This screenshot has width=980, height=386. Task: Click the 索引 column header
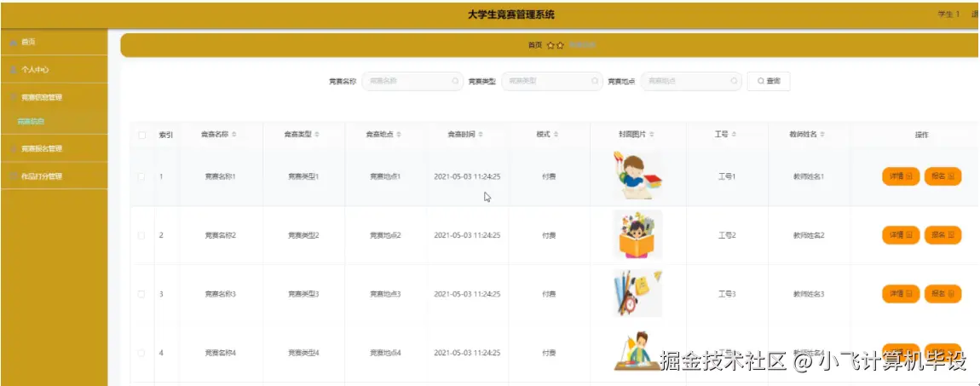pyautogui.click(x=165, y=135)
